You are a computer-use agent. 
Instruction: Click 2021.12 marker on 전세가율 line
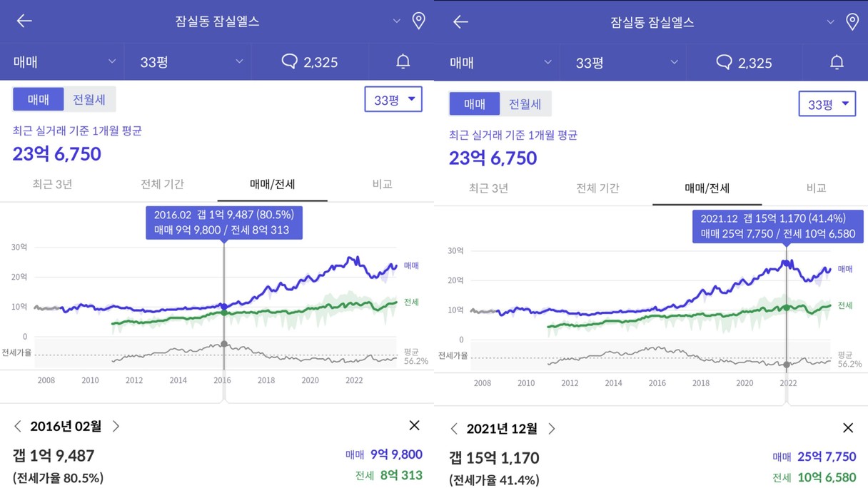click(787, 365)
